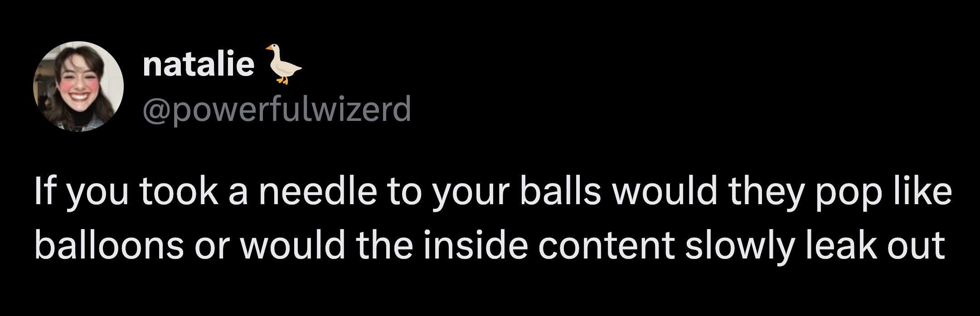
Task: Open the profile via display name natalie
Action: pyautogui.click(x=199, y=65)
